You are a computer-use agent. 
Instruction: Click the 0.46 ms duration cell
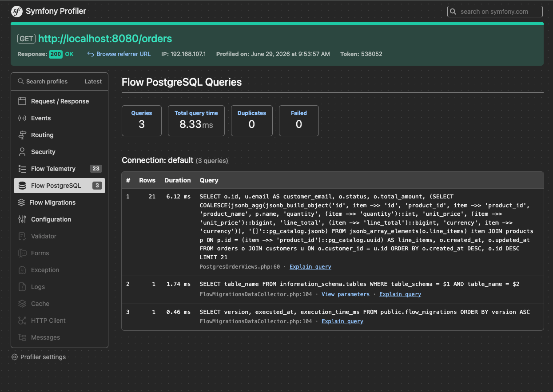178,312
